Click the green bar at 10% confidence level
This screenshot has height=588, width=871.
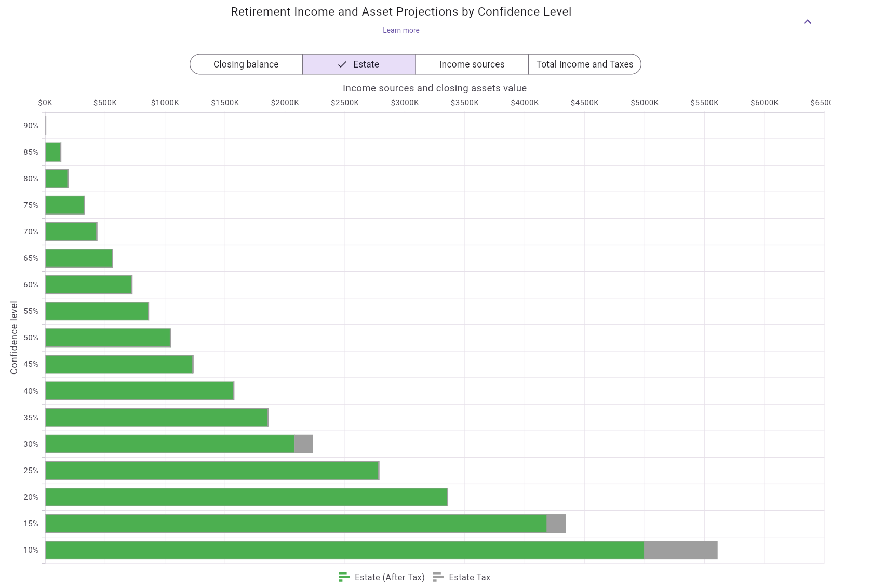[x=343, y=550]
